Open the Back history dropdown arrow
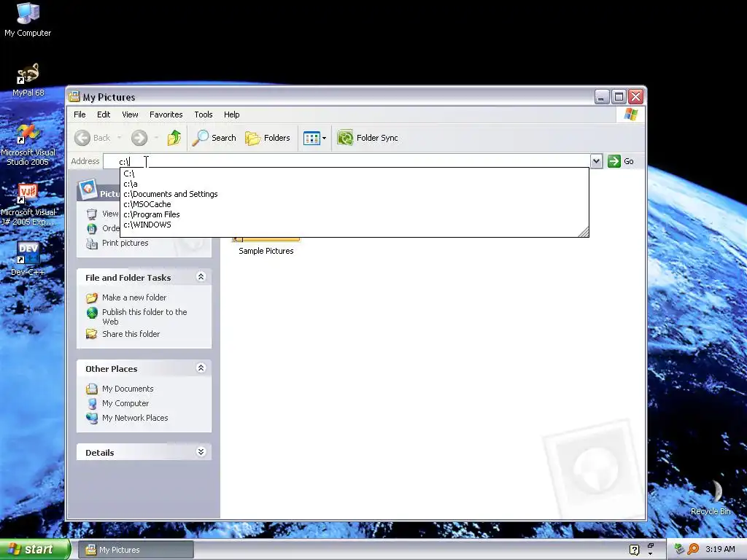Viewport: 747px width, 560px height. coord(119,138)
